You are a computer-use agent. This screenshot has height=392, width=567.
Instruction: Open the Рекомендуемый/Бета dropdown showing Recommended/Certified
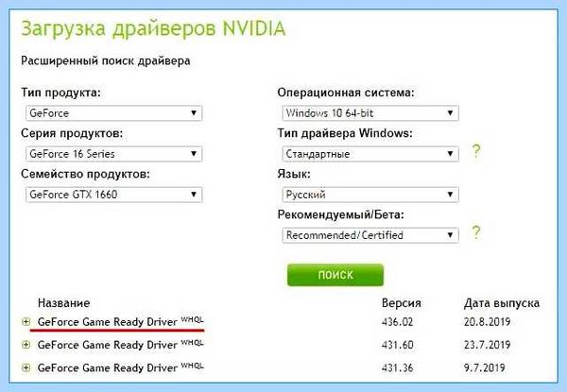370,235
